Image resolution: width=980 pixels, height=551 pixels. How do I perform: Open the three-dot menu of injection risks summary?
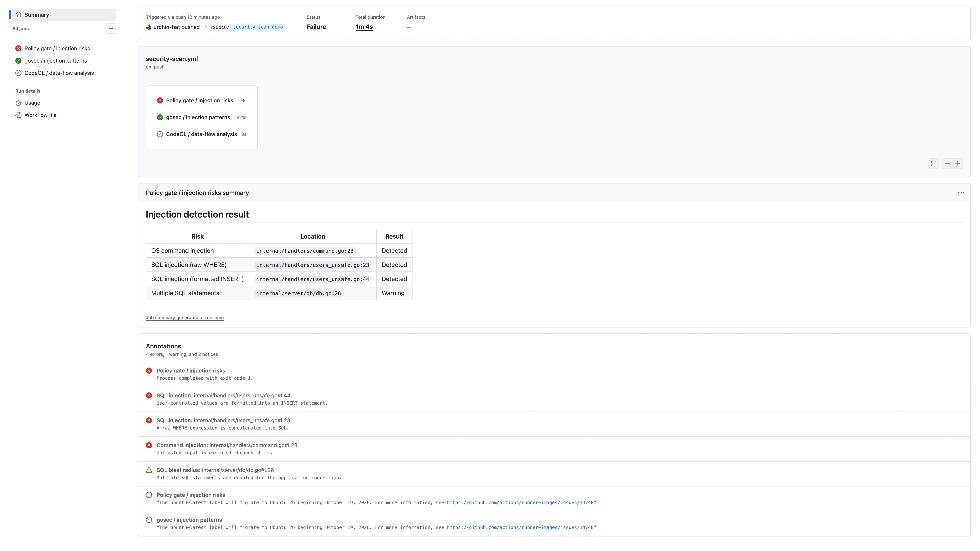click(961, 192)
